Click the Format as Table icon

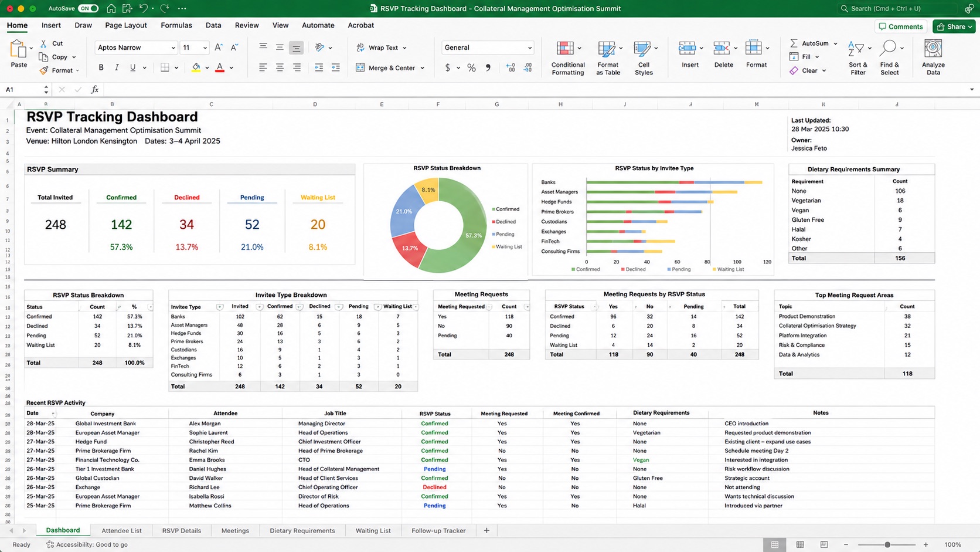[606, 49]
